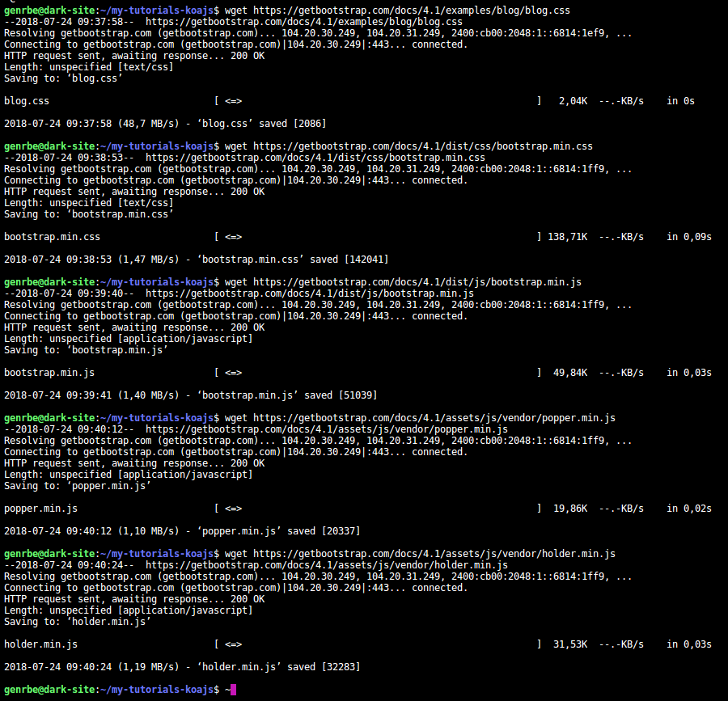Click the 2,04K download size value
Screen dimensions: 728x701
pos(573,101)
